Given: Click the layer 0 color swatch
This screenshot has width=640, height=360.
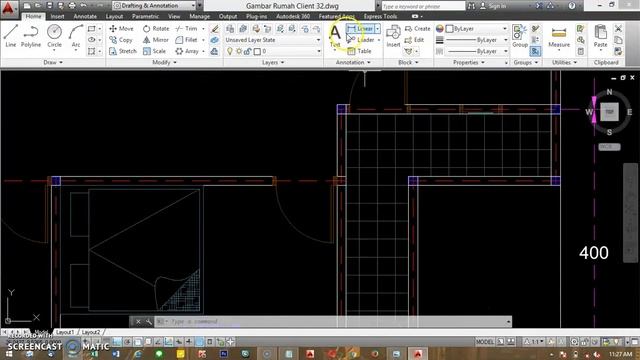Looking at the screenshot, I should 257,51.
